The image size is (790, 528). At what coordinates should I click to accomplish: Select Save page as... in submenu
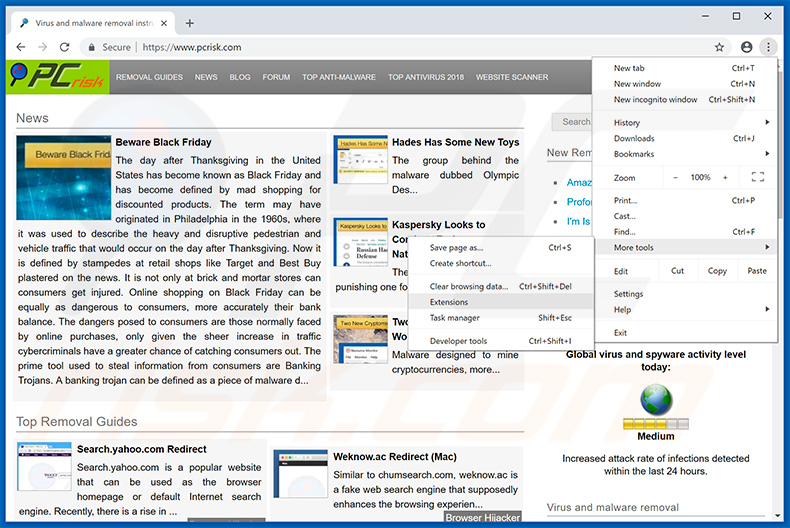click(501, 247)
